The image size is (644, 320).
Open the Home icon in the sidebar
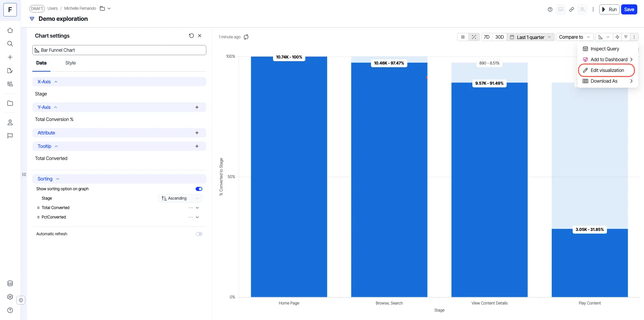[x=10, y=30]
